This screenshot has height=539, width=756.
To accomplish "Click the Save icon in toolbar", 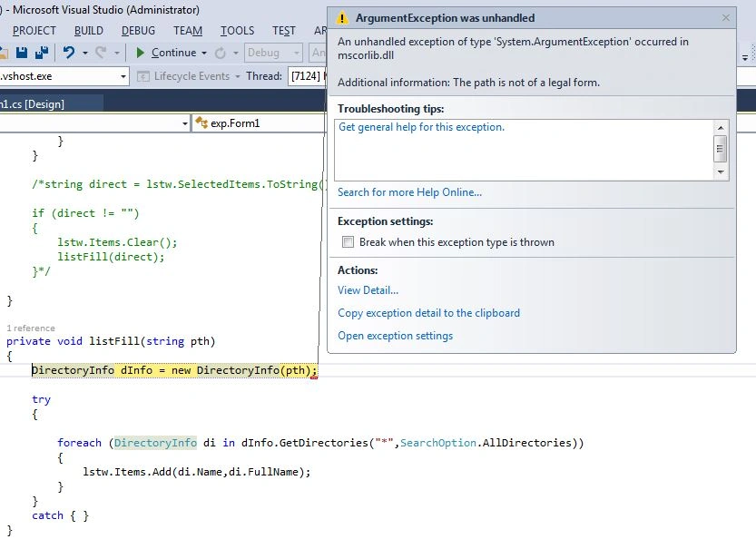I will 22,53.
